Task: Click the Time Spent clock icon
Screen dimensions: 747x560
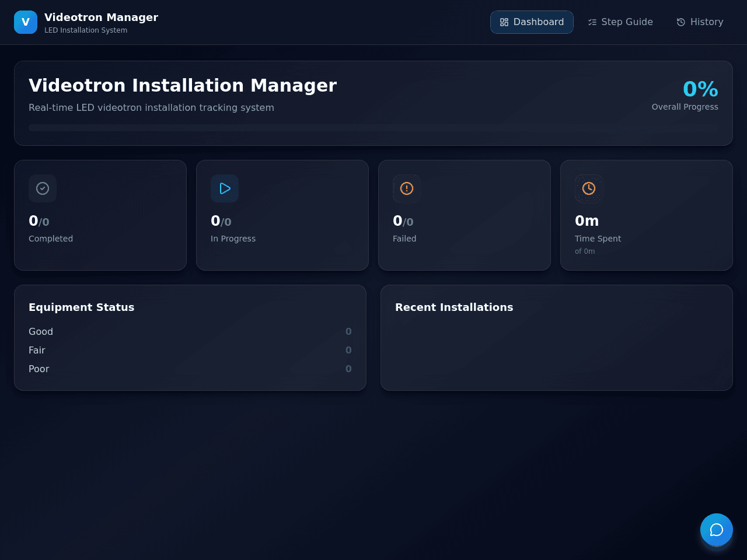Action: tap(589, 188)
